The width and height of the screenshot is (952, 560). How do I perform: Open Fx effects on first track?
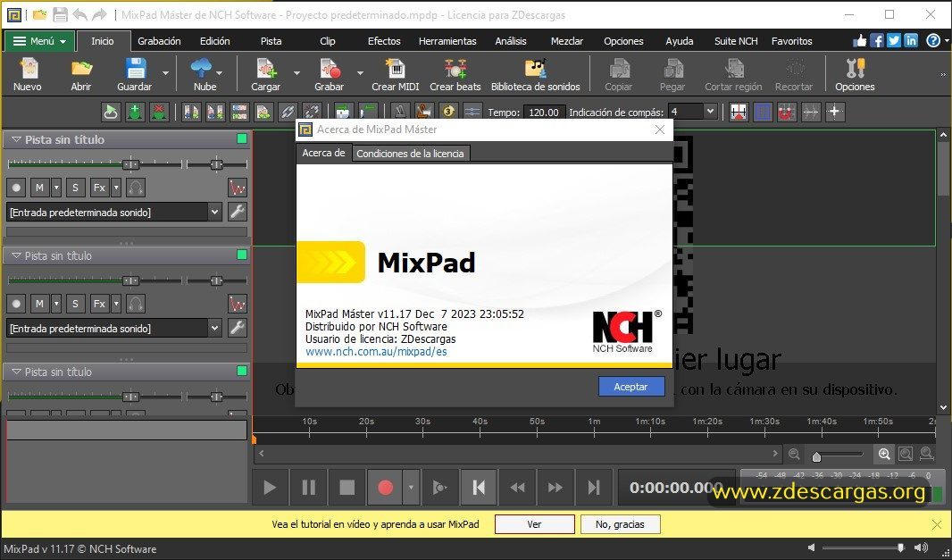[99, 188]
